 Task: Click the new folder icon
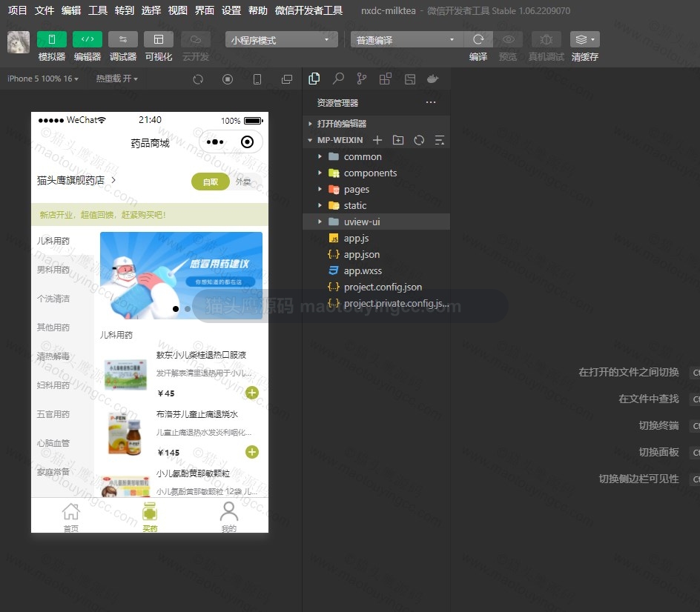[x=397, y=140]
